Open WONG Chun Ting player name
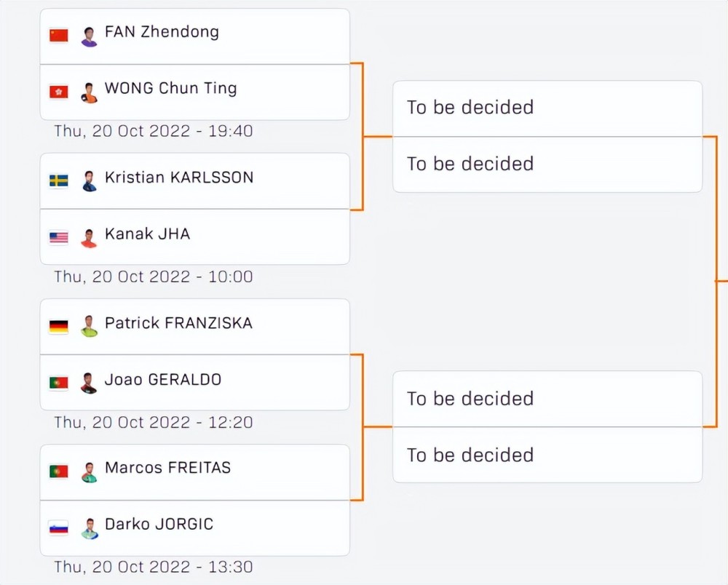This screenshot has width=728, height=585. coord(170,89)
